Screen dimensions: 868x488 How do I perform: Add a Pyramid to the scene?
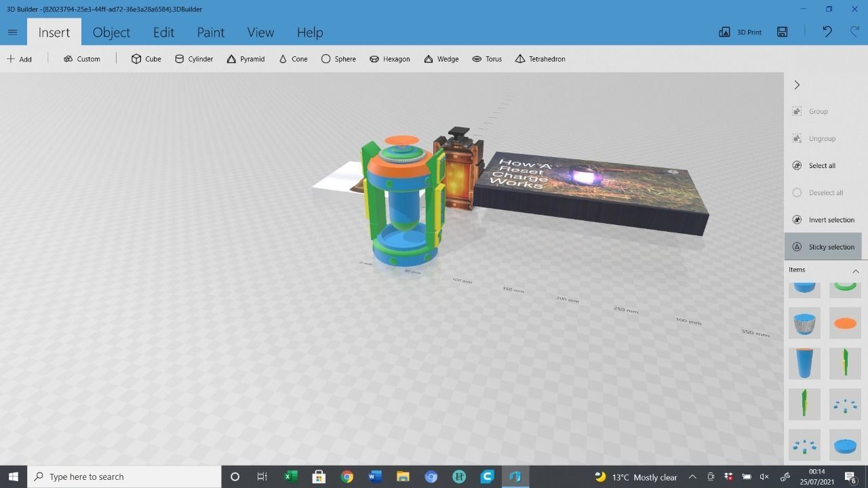(x=245, y=59)
